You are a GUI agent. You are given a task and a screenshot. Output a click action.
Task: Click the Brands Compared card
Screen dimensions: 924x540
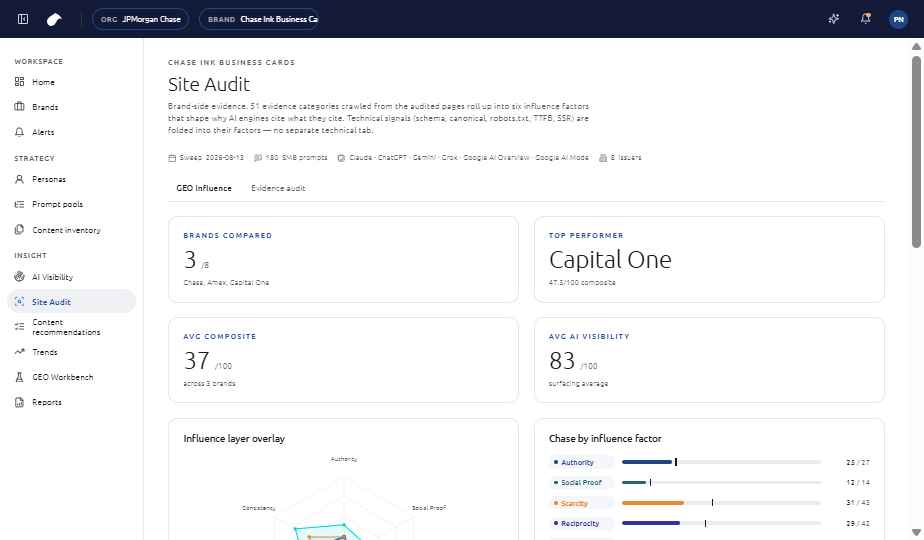[344, 259]
